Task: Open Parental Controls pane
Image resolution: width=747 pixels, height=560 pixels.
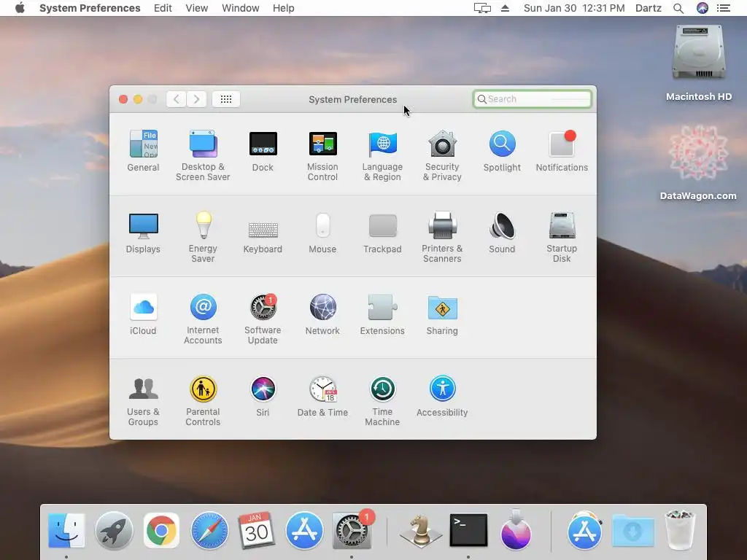Action: click(203, 400)
